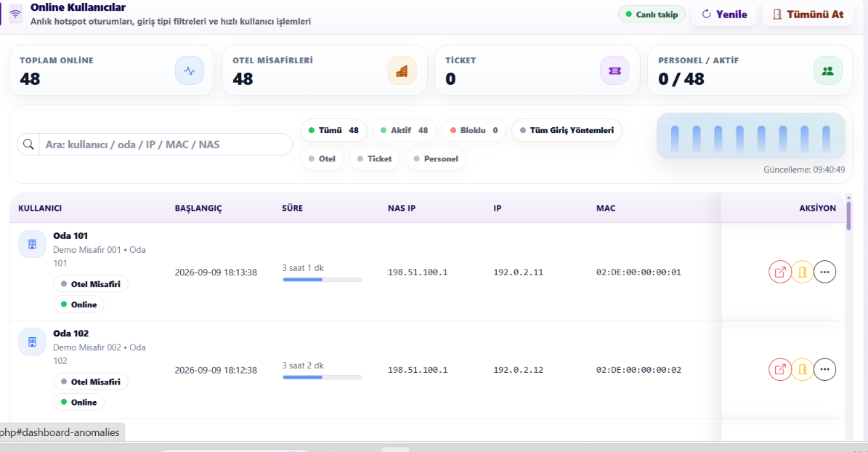Open the three-dot more menu for Oda 101
The image size is (868, 452).
click(x=825, y=272)
